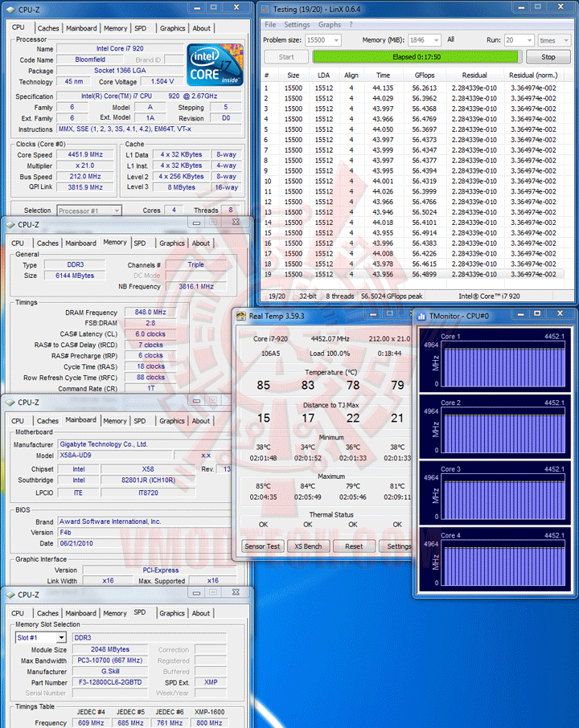Open the ? help menu in LinX

click(x=351, y=25)
